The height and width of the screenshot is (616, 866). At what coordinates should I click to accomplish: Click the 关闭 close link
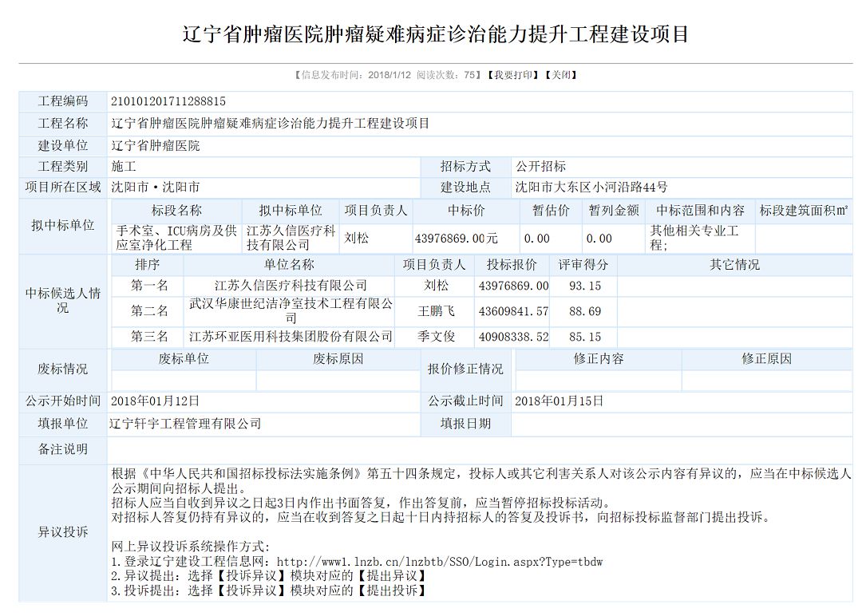pyautogui.click(x=560, y=75)
